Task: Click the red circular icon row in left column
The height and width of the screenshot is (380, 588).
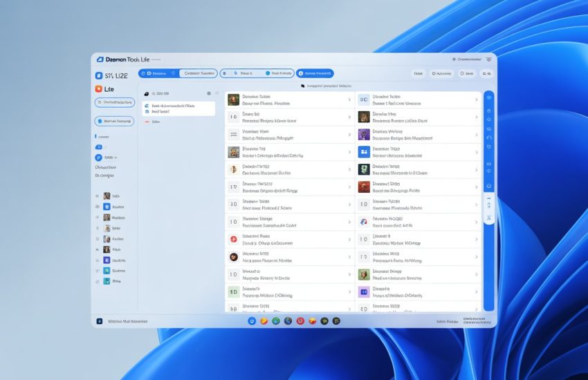Action: pyautogui.click(x=289, y=240)
